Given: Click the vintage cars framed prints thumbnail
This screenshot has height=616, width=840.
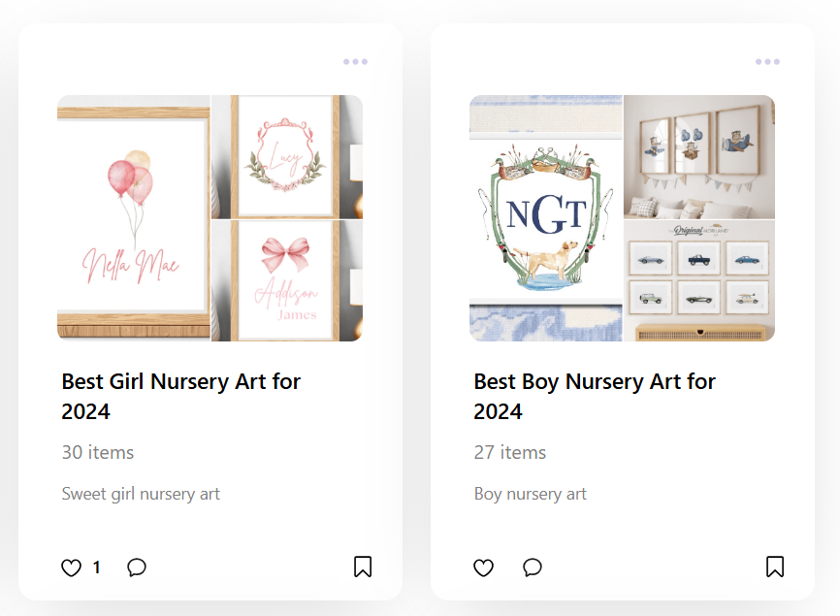Looking at the screenshot, I should click(699, 280).
